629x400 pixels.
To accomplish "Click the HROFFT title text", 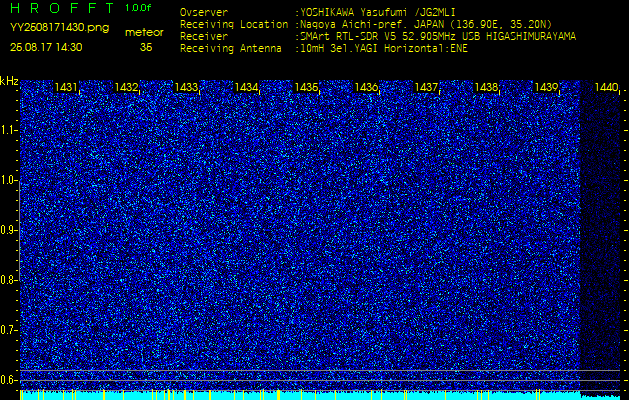I will tap(62, 8).
